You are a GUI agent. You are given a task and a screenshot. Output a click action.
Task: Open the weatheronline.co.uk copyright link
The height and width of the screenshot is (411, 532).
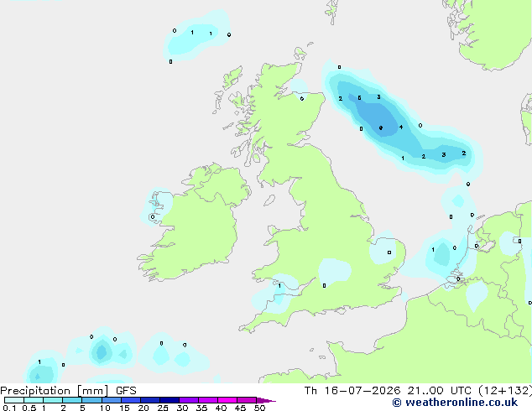(455, 403)
